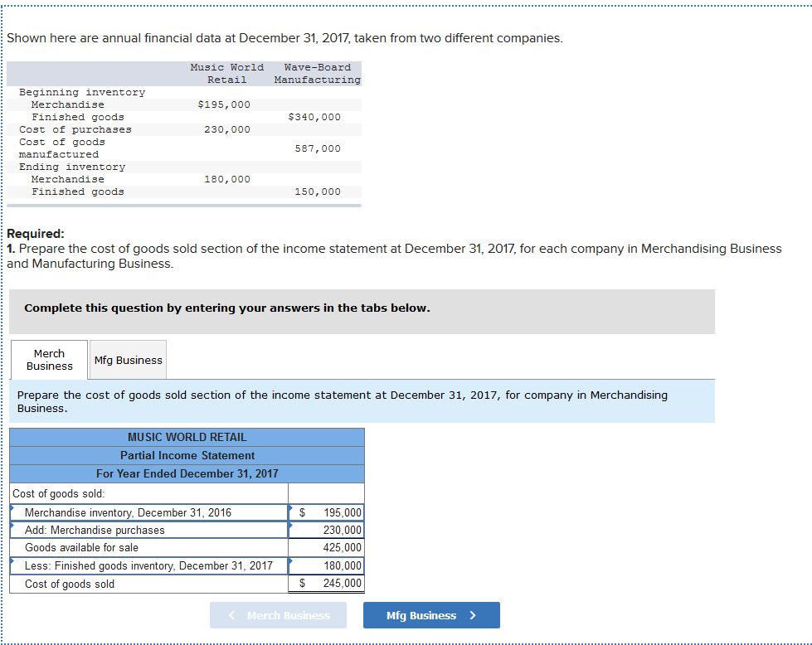Select the Merch Business tab
812x645 pixels.
pos(49,360)
